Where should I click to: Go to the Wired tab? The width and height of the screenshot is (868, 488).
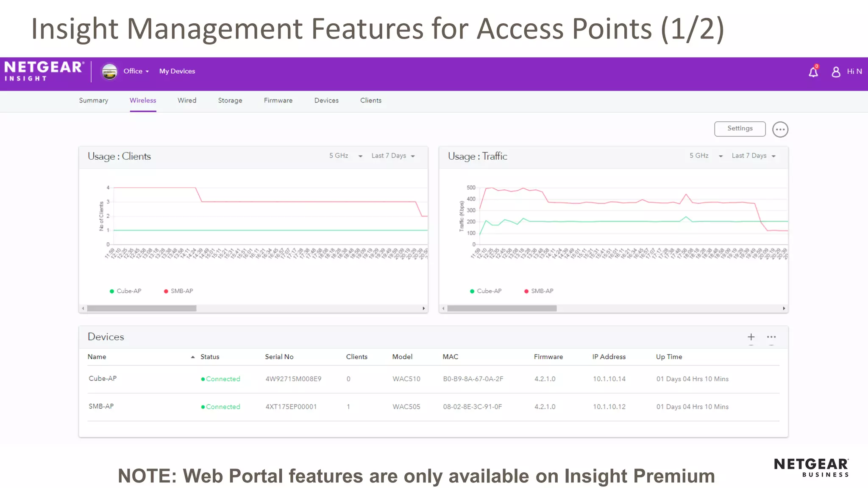pyautogui.click(x=187, y=100)
